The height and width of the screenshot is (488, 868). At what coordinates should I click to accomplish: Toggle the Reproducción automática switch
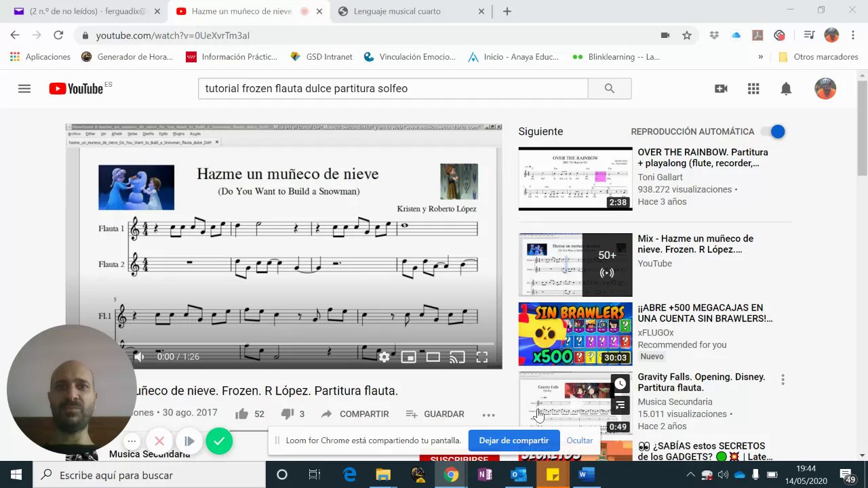(773, 131)
